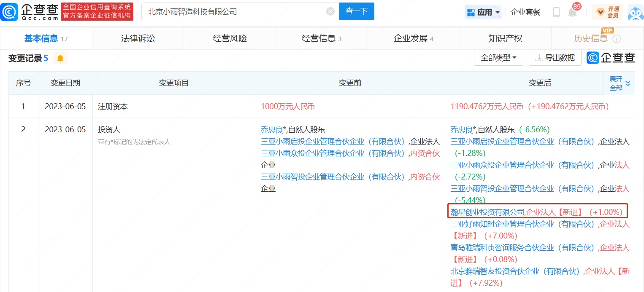
Task: Open the 经营风险 tab
Action: (x=230, y=39)
